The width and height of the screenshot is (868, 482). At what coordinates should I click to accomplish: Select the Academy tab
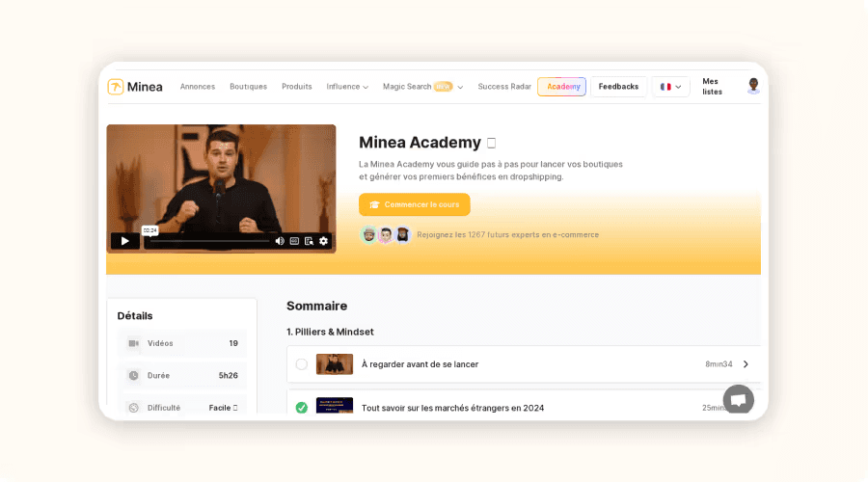click(562, 87)
